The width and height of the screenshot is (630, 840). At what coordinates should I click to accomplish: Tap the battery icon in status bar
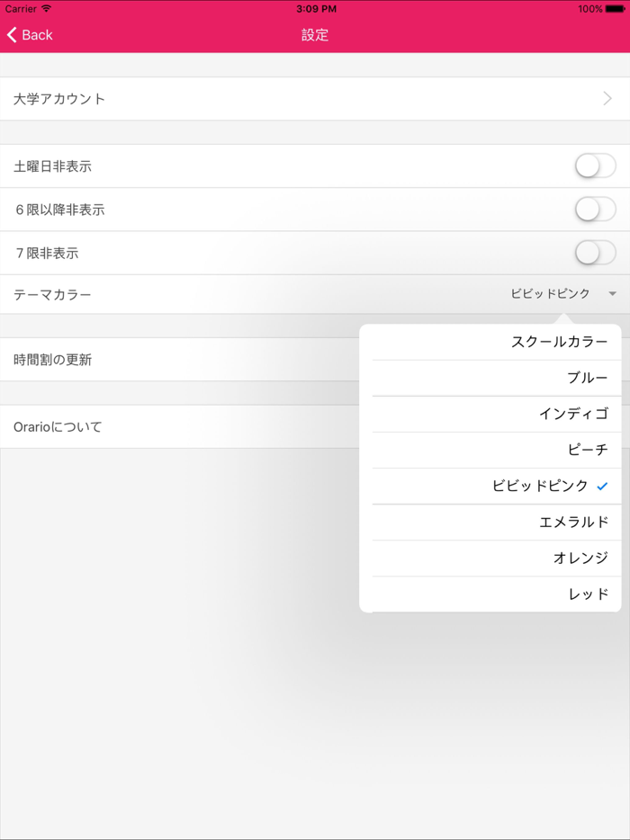614,8
